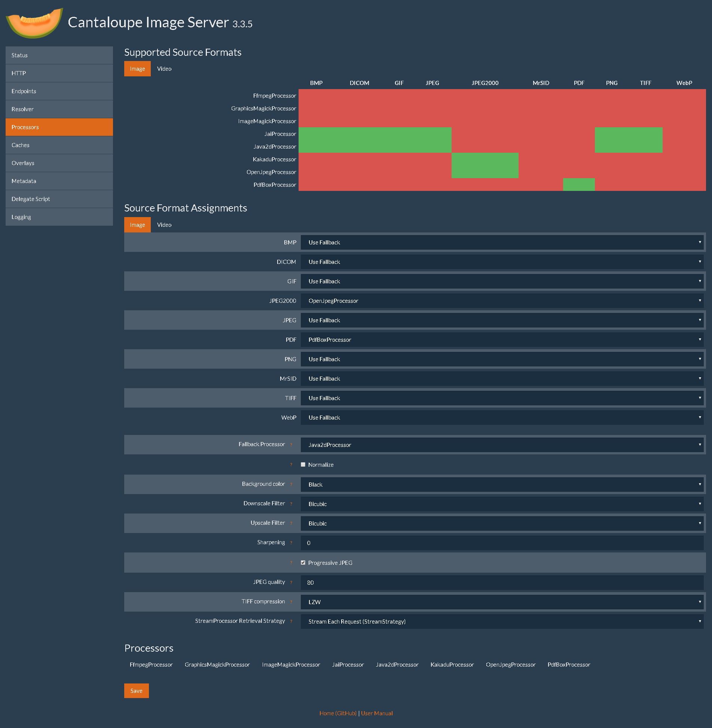This screenshot has width=712, height=728.
Task: Open Overlays in sidebar
Action: 59,163
